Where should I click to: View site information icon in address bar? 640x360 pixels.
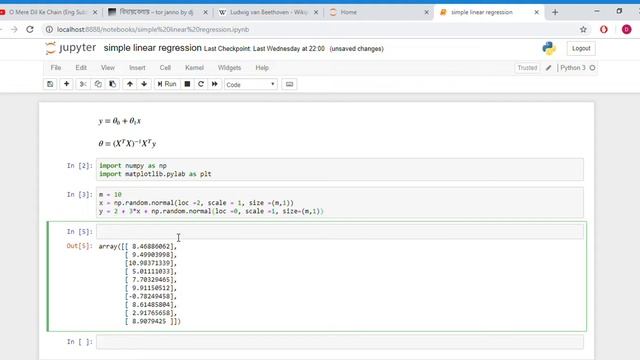(x=49, y=29)
